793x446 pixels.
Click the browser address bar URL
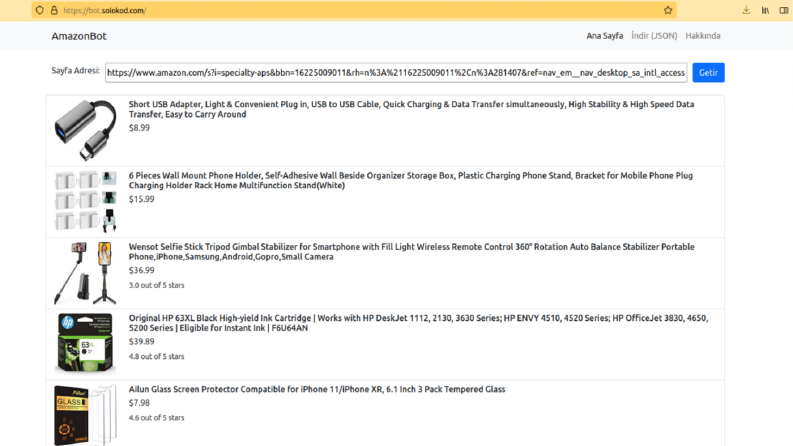pos(105,10)
